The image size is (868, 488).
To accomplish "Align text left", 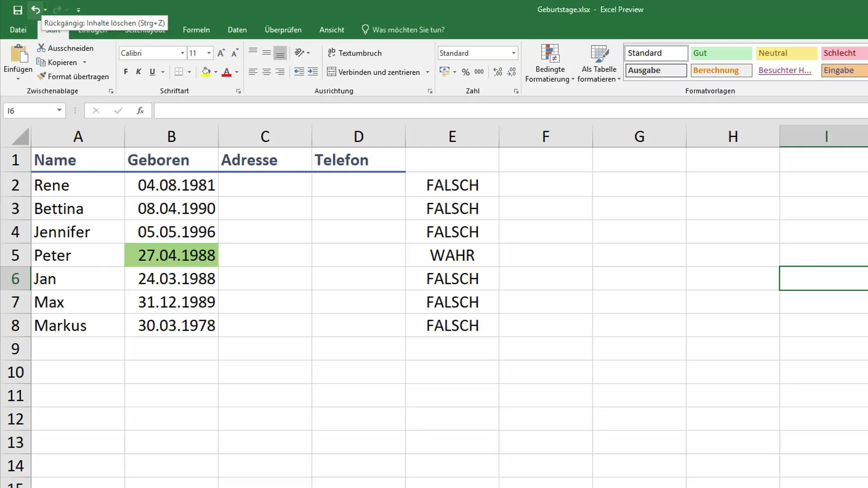I will 253,72.
